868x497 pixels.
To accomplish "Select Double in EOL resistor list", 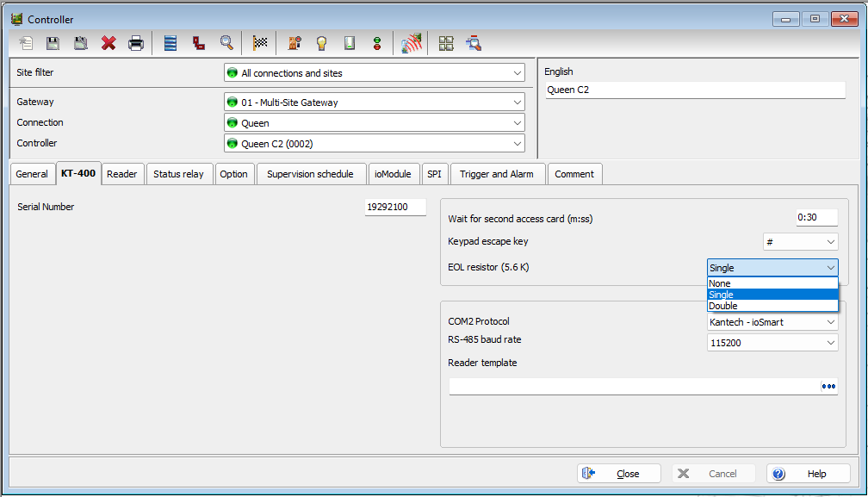I will (772, 306).
